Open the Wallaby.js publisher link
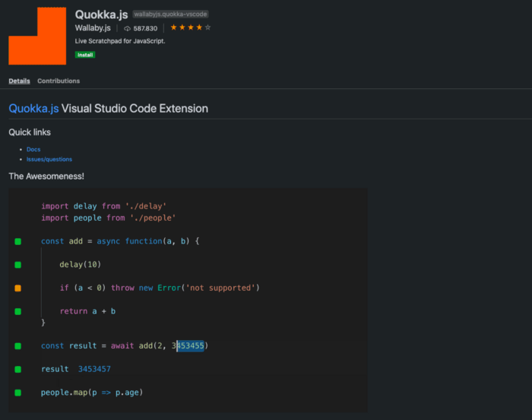Screen dimensions: 532x420 [93, 28]
